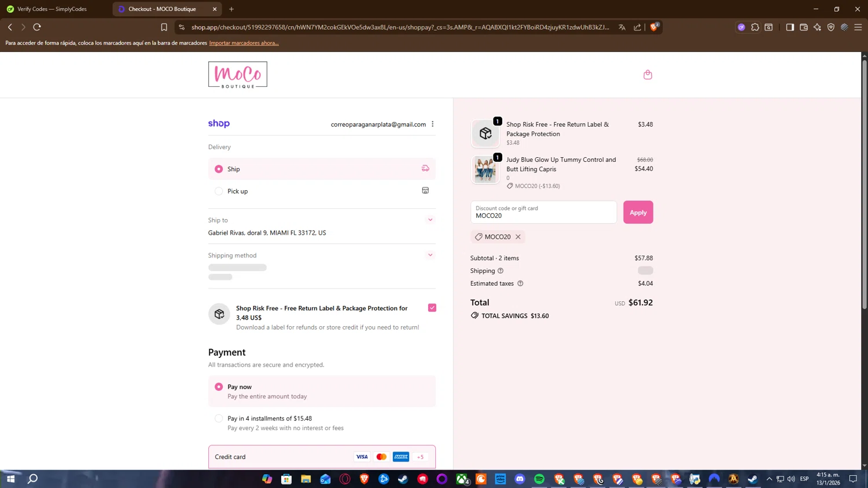
Task: Open Windows Start menu
Action: 10,479
